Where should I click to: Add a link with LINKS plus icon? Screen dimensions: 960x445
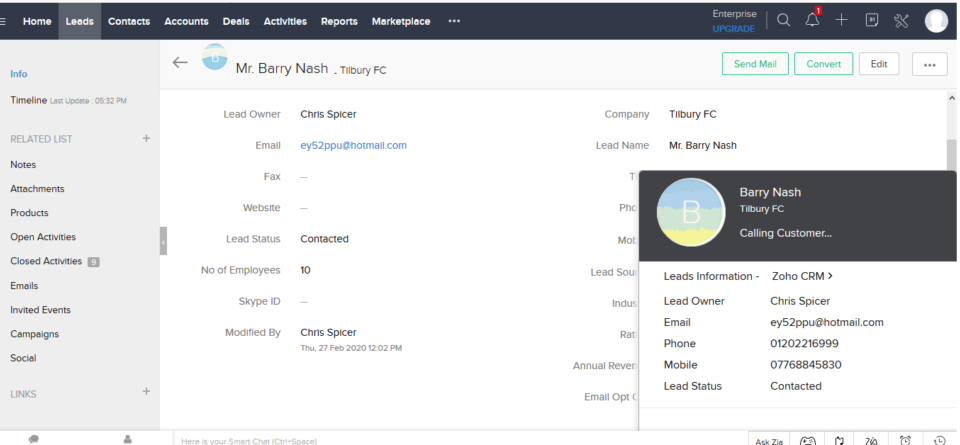(x=146, y=391)
